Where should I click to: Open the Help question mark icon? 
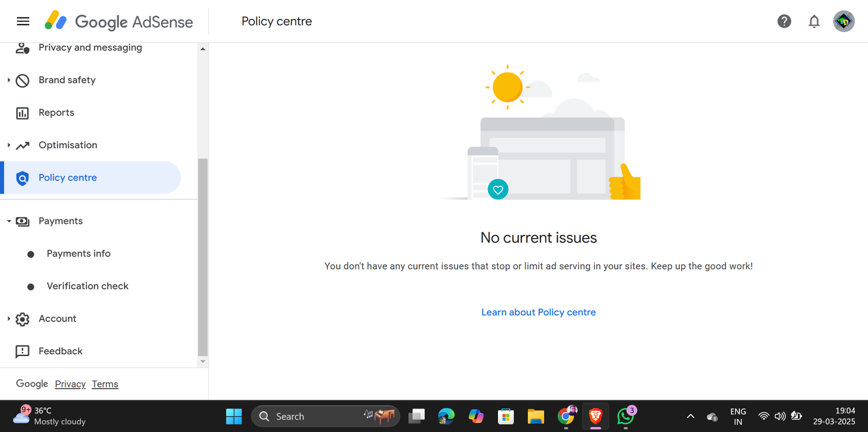784,21
